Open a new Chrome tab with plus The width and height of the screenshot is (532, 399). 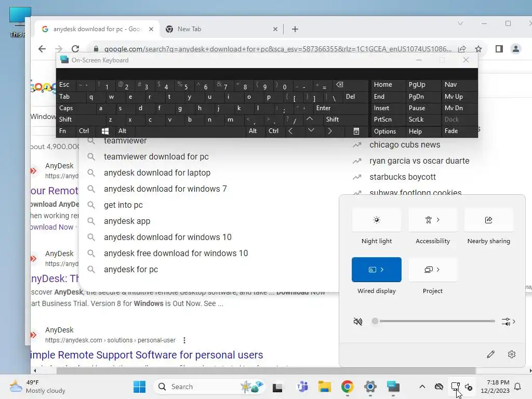(295, 29)
